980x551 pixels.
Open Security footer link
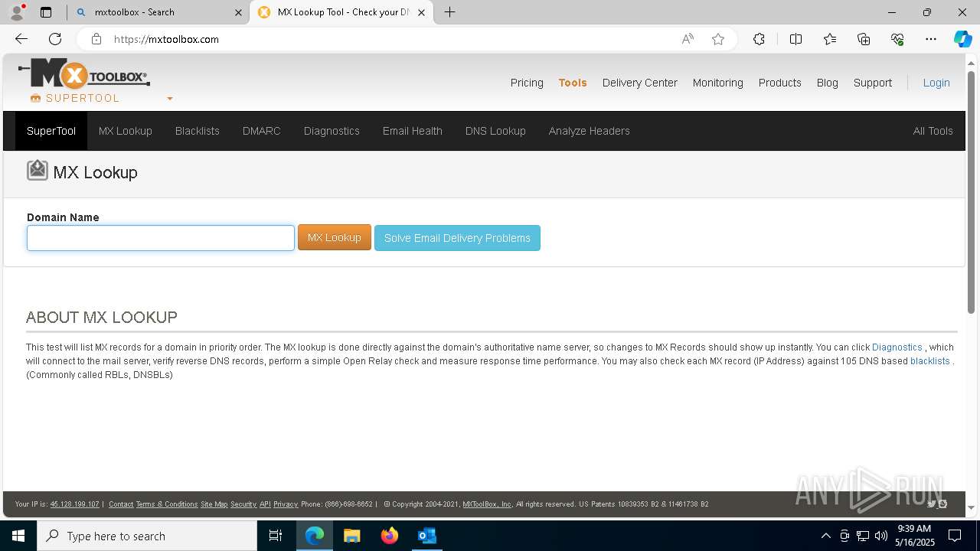coord(243,504)
